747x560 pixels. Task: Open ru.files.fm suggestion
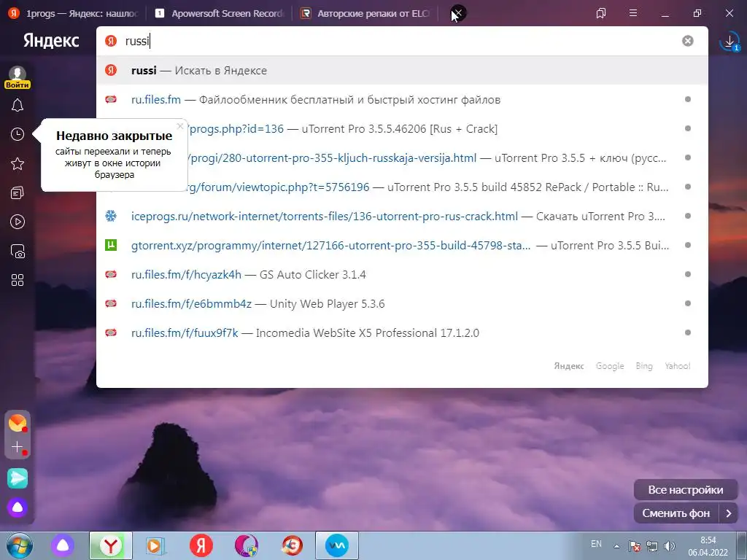click(402, 99)
